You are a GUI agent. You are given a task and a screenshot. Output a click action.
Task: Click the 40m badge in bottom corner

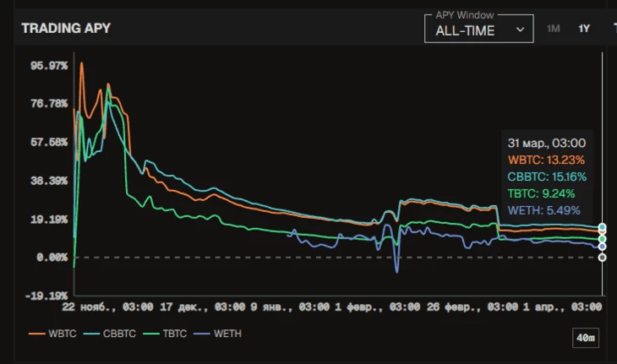pos(586,339)
